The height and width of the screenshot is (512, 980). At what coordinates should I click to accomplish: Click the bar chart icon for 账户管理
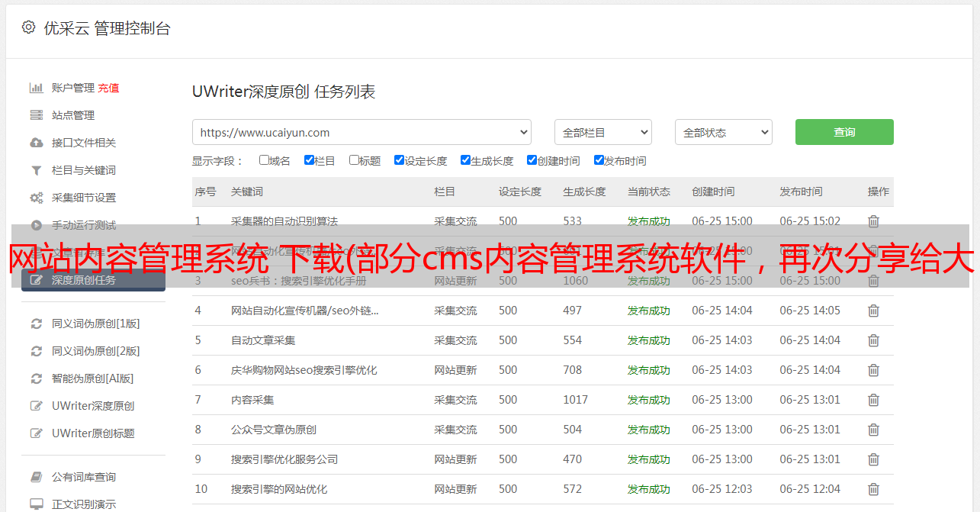tap(36, 88)
